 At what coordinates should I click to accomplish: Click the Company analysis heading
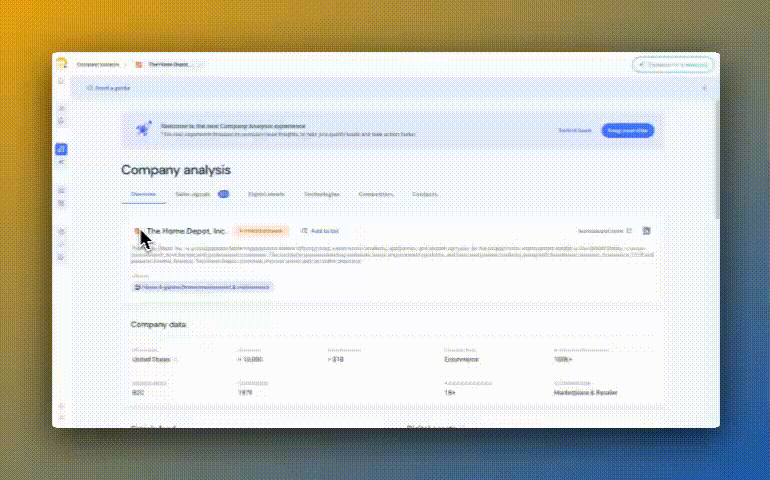pyautogui.click(x=176, y=170)
